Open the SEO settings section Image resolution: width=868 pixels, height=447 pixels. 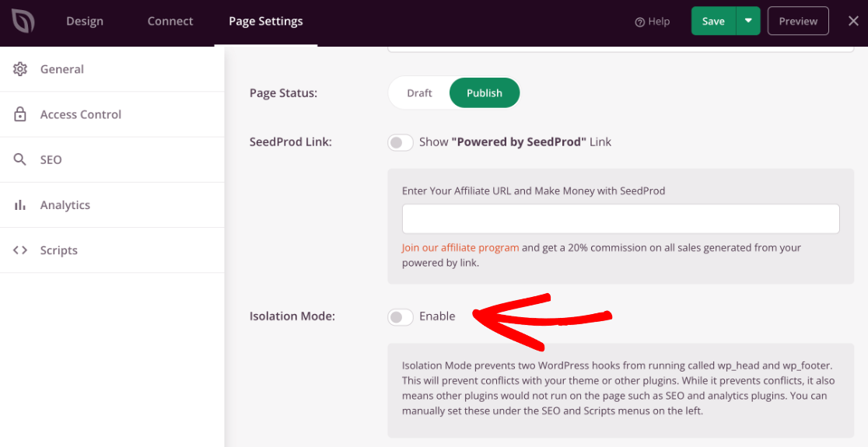[x=112, y=160]
